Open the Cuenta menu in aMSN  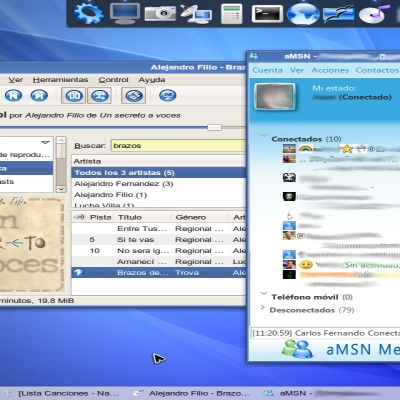click(267, 70)
